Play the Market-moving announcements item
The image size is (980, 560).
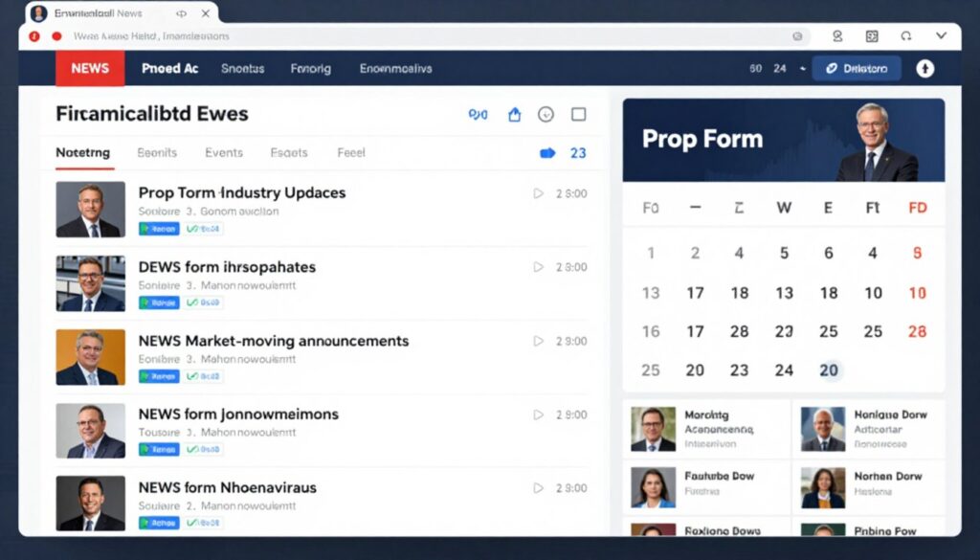pyautogui.click(x=538, y=341)
